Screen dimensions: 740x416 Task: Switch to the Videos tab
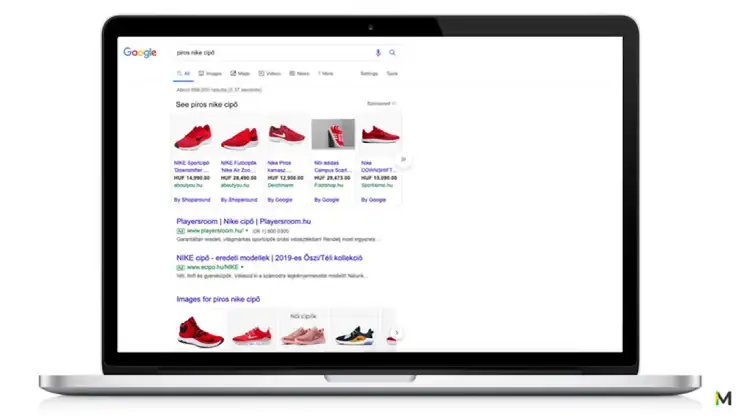[269, 74]
